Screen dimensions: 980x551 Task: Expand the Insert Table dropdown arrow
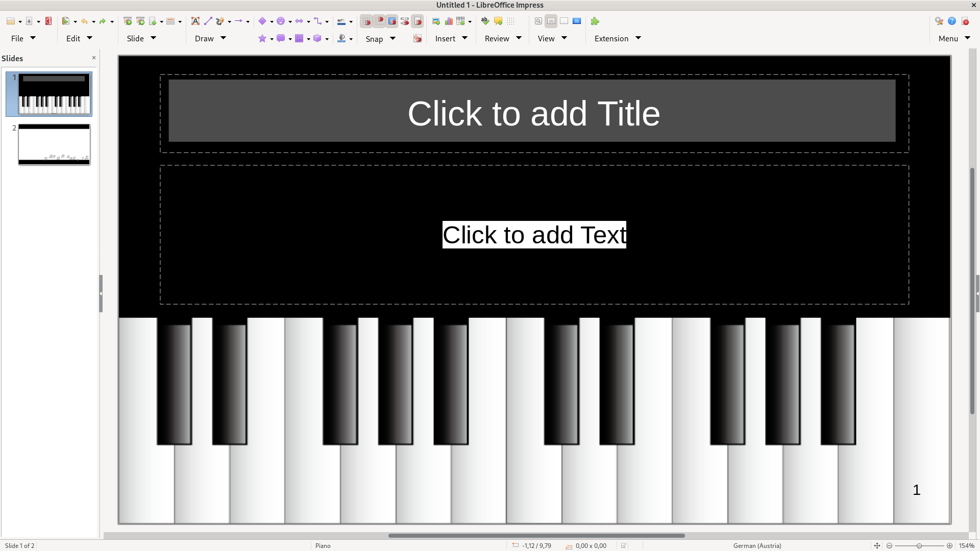(x=470, y=21)
